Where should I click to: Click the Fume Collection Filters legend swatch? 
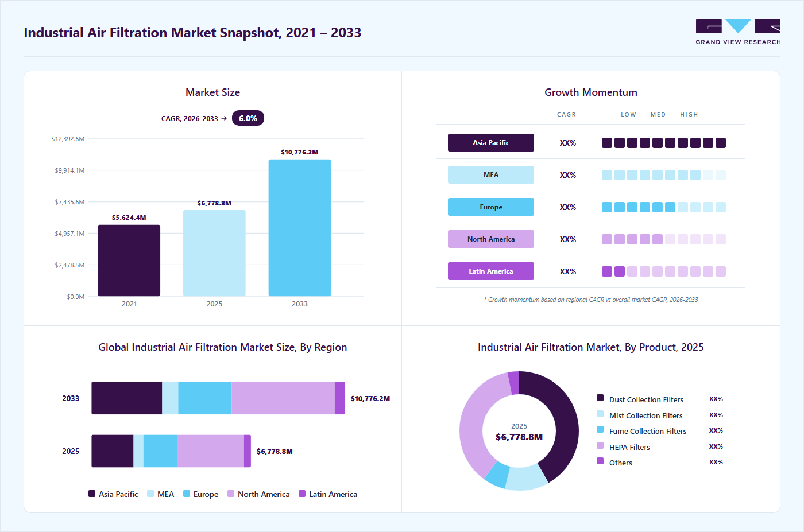point(600,429)
